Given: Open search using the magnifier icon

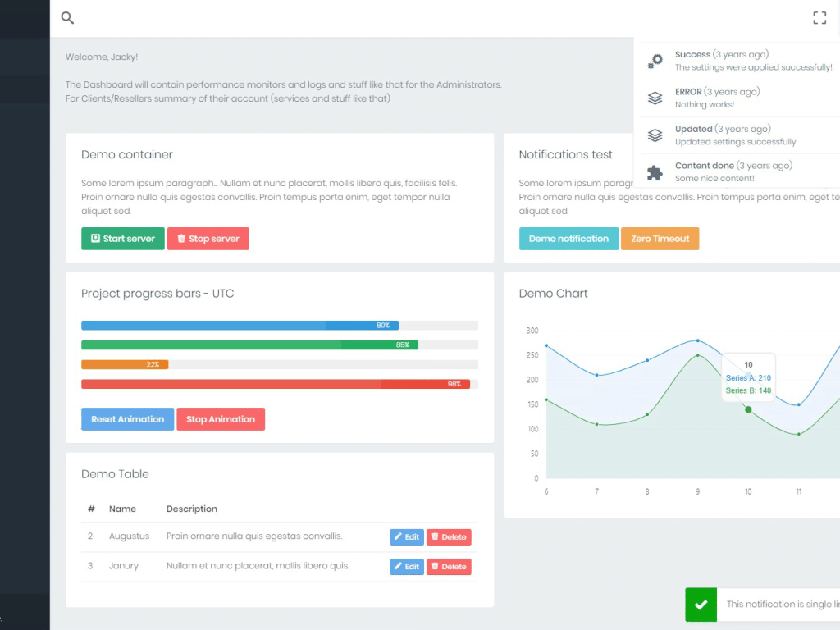Looking at the screenshot, I should click(x=66, y=17).
